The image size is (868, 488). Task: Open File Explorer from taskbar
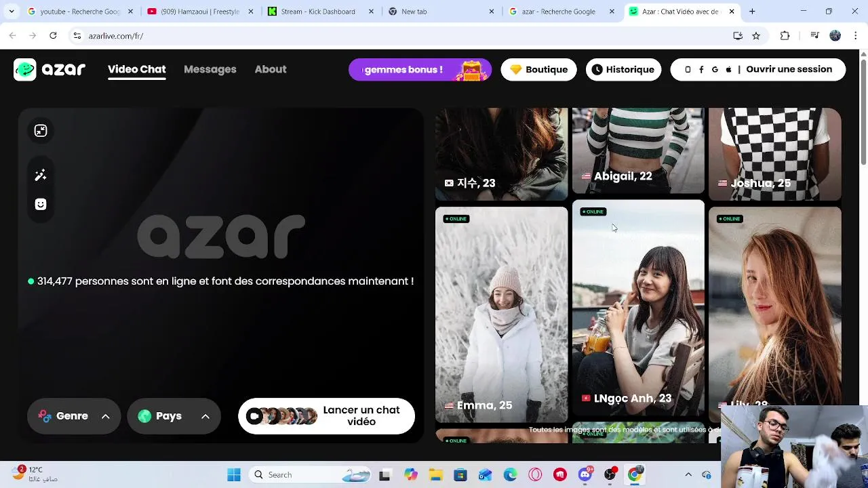click(435, 474)
